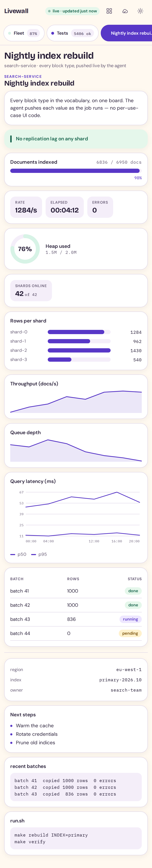The height and width of the screenshot is (868, 152).
Task: Click the Documents indexed progress bar
Action: click(75, 171)
